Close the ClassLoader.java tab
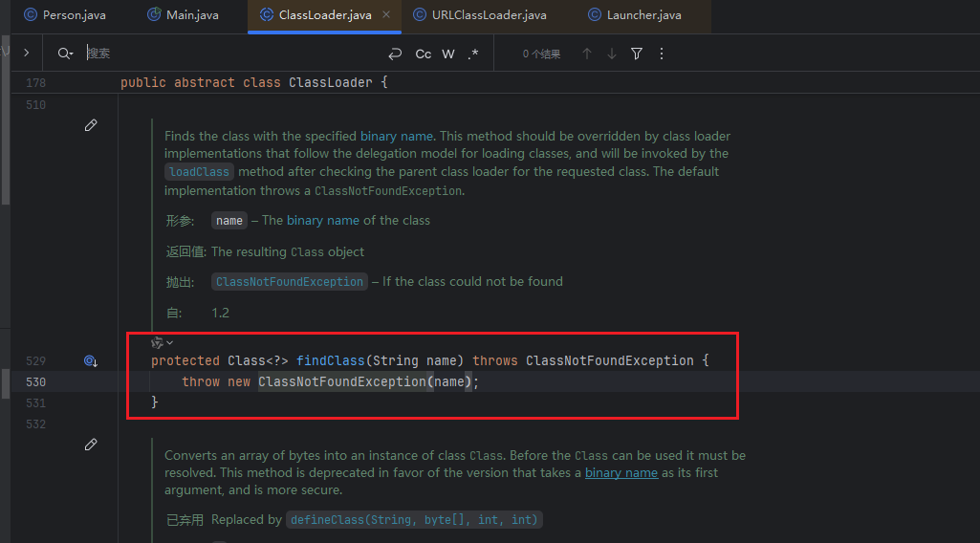The image size is (980, 543). point(385,15)
